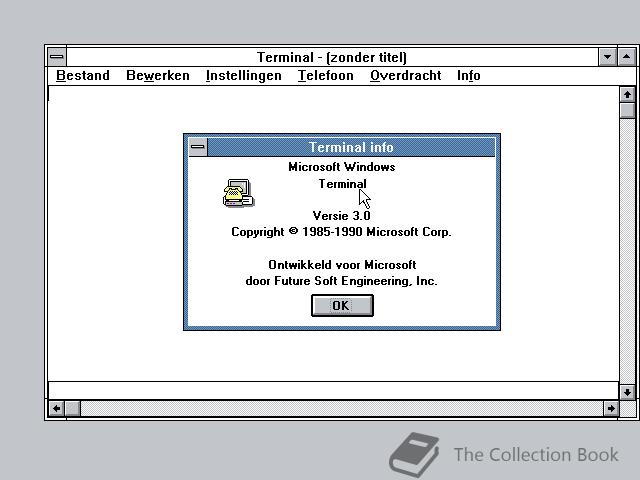Click the 'Microsoft Windows' heading text
640x480 pixels.
[x=342, y=167]
